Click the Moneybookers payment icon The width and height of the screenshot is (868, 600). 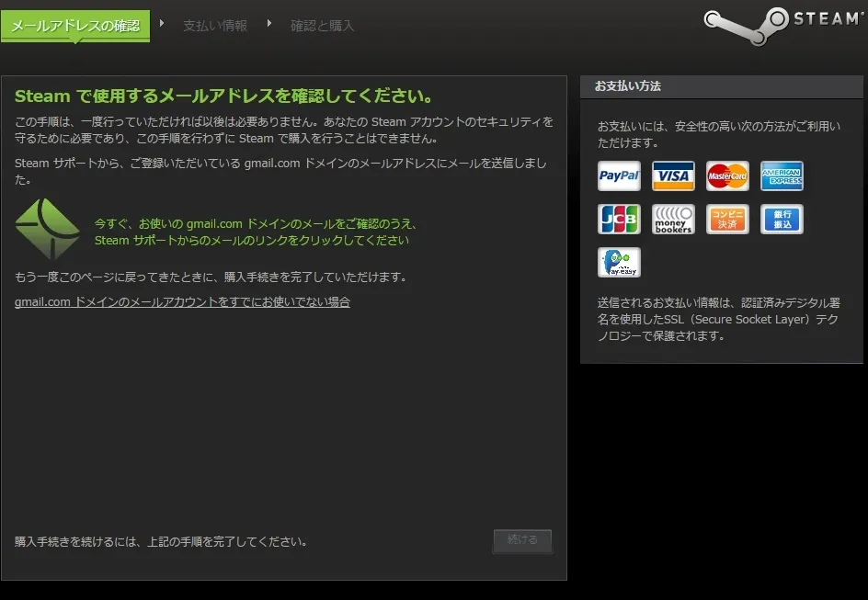(673, 219)
